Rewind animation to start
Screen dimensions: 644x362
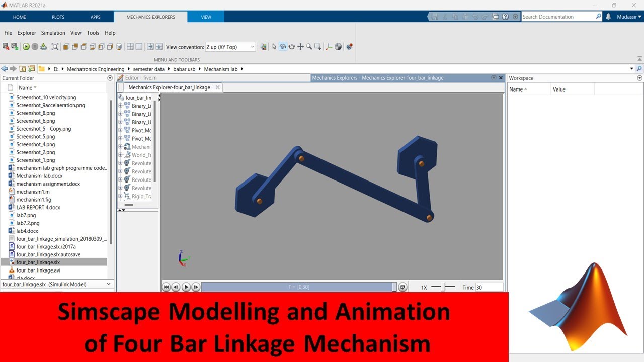pyautogui.click(x=166, y=287)
